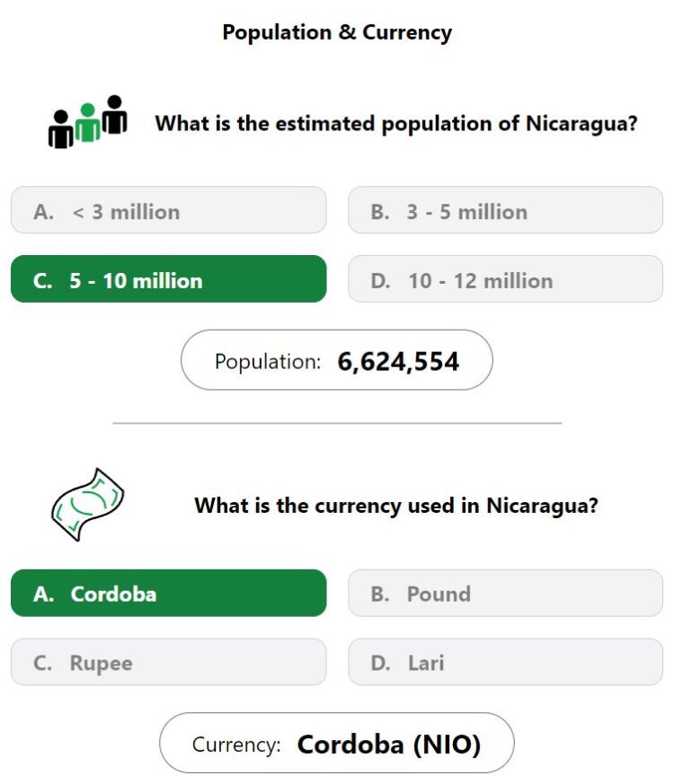Click the Population & Currency heading

pyautogui.click(x=337, y=33)
